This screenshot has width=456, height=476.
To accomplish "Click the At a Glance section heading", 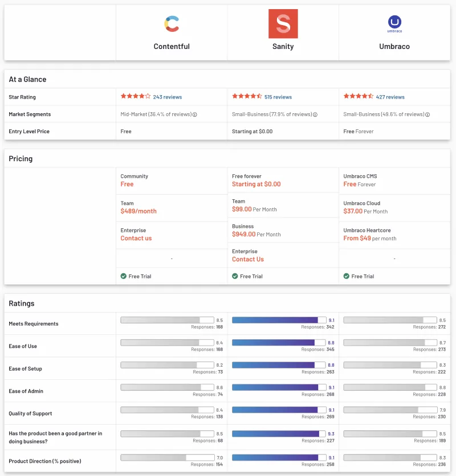I will (28, 80).
